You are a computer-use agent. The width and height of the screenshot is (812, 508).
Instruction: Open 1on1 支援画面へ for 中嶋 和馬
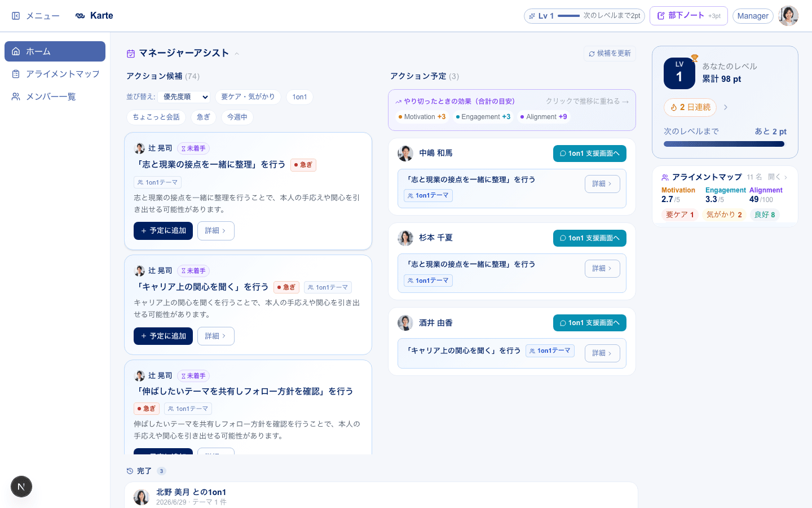pos(590,154)
